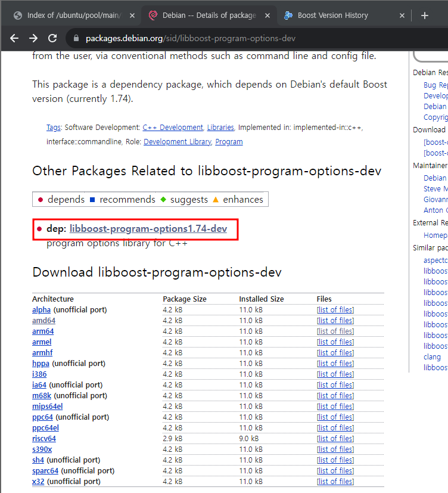The height and width of the screenshot is (493, 448).
Task: Reload the page with the refresh icon
Action: [52, 38]
